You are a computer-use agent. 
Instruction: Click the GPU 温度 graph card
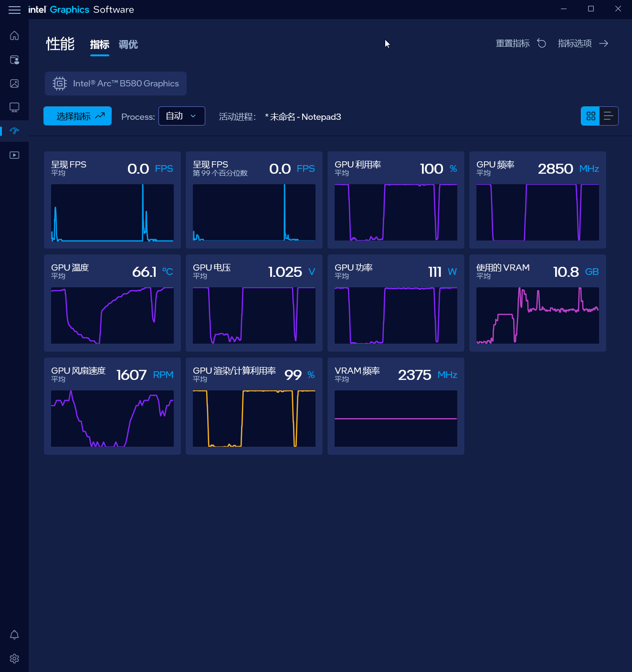(x=112, y=303)
